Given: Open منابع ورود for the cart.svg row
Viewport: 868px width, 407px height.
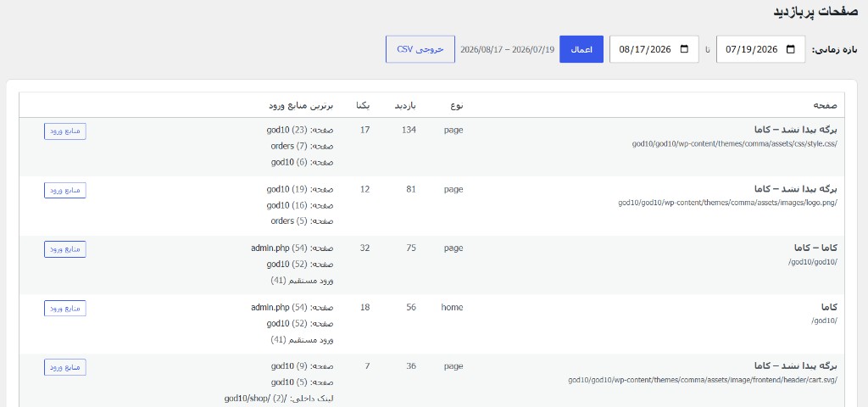Looking at the screenshot, I should pyautogui.click(x=65, y=367).
